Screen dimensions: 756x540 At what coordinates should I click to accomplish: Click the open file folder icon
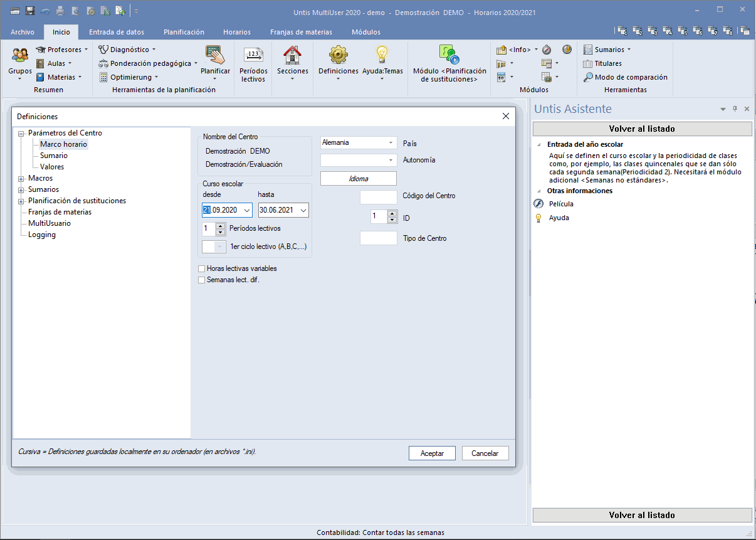pos(15,11)
